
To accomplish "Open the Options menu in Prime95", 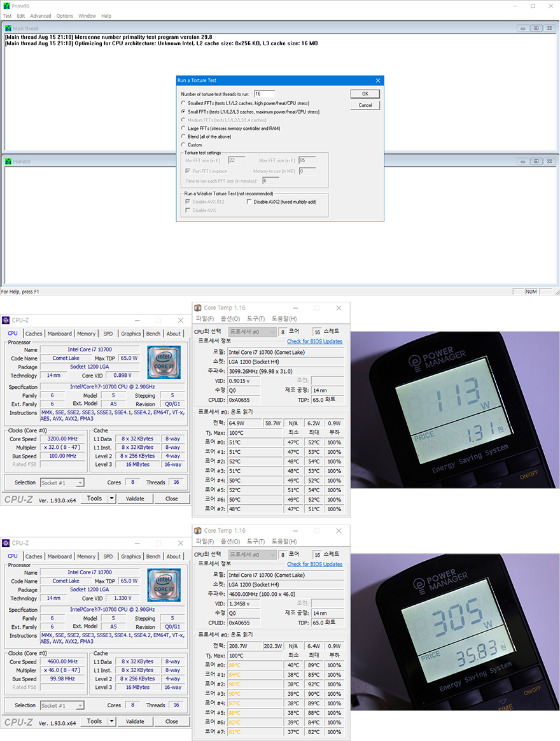I will pyautogui.click(x=65, y=16).
